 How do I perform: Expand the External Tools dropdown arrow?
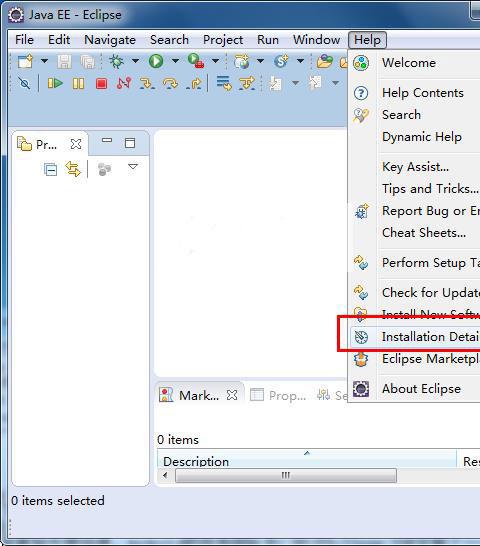tap(216, 61)
